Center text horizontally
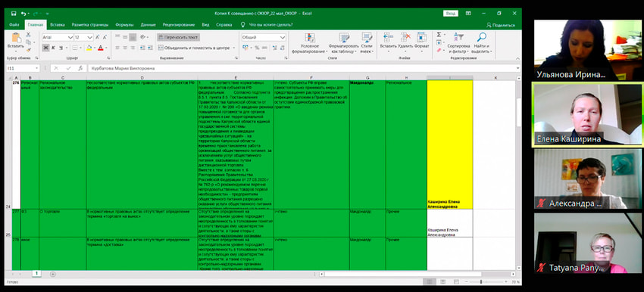This screenshot has width=644, height=292. [125, 48]
